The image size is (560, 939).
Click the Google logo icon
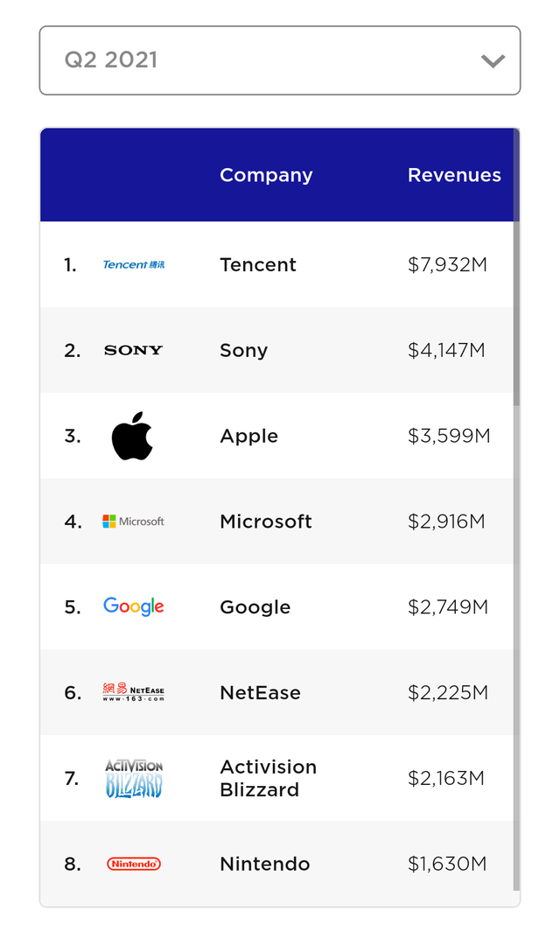click(133, 606)
